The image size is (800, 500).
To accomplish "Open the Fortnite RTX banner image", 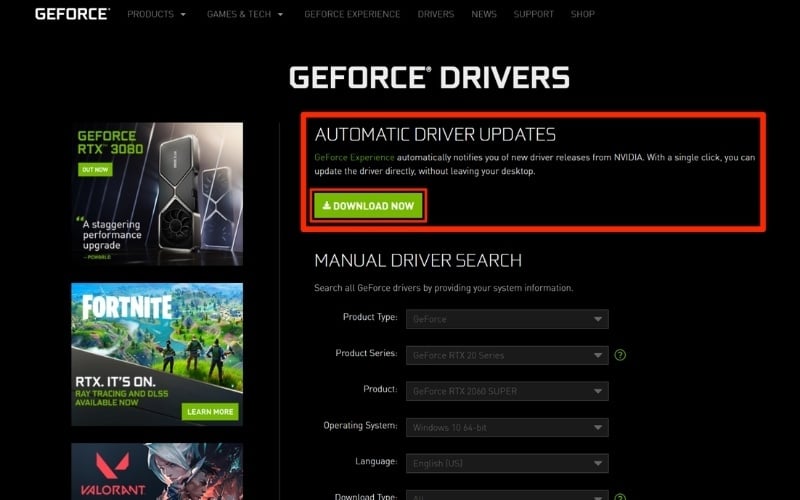I will point(157,354).
